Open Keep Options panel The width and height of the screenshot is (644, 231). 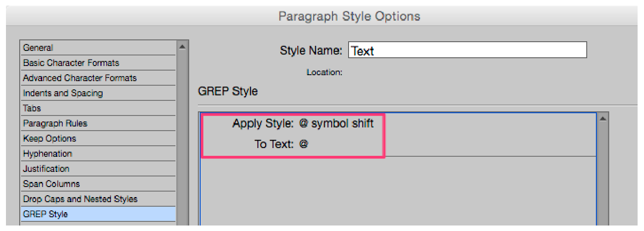49,138
